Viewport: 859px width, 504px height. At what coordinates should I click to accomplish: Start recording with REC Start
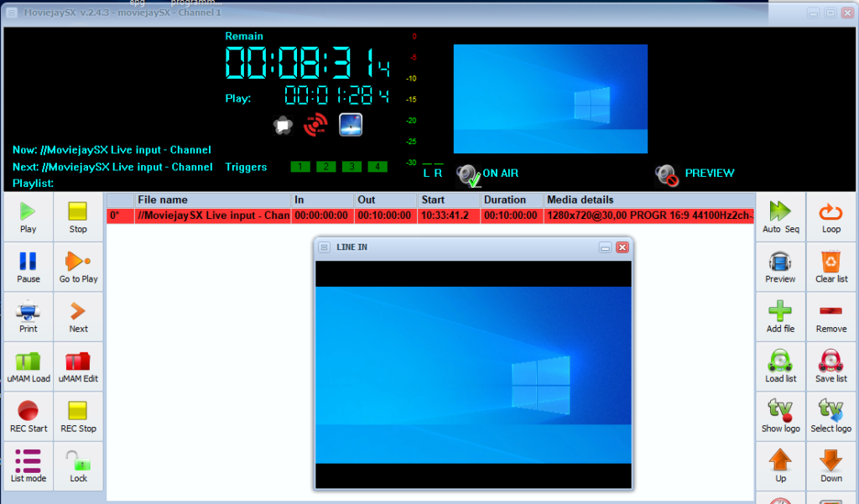[28, 417]
